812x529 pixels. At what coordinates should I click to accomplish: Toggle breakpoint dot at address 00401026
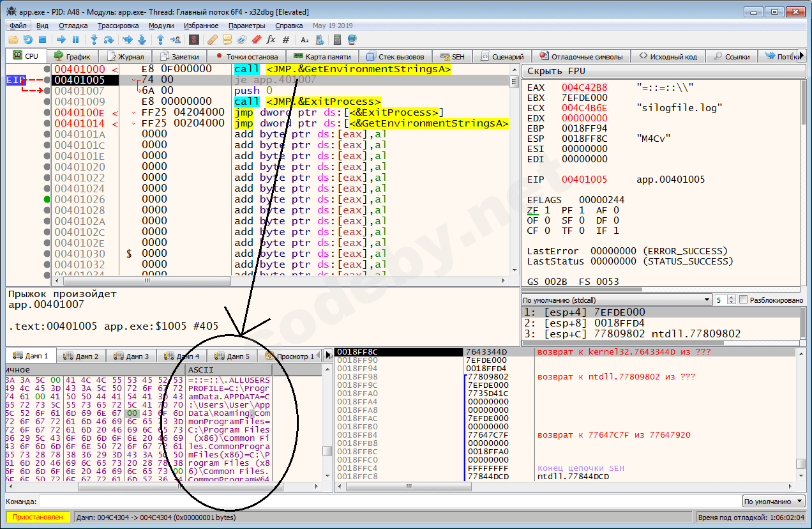(47, 199)
